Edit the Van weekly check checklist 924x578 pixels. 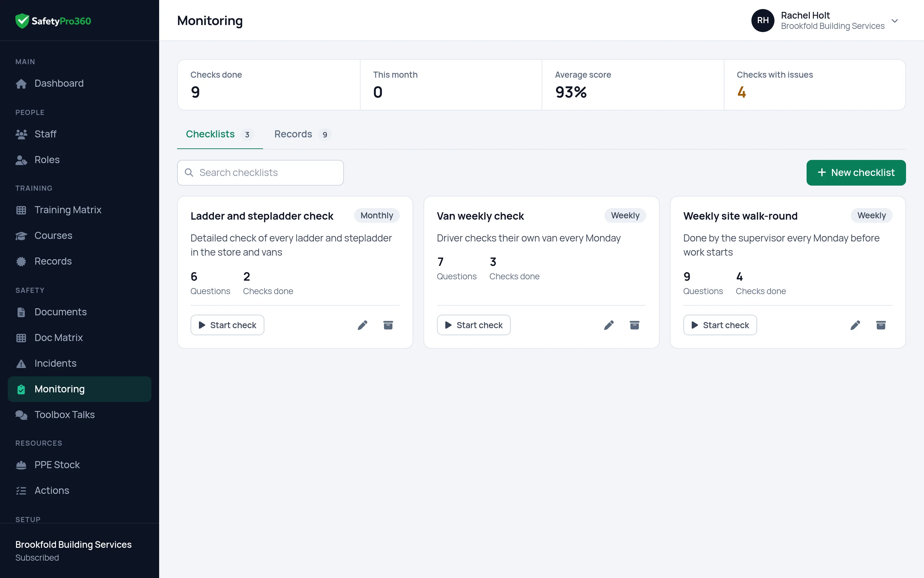pyautogui.click(x=609, y=325)
